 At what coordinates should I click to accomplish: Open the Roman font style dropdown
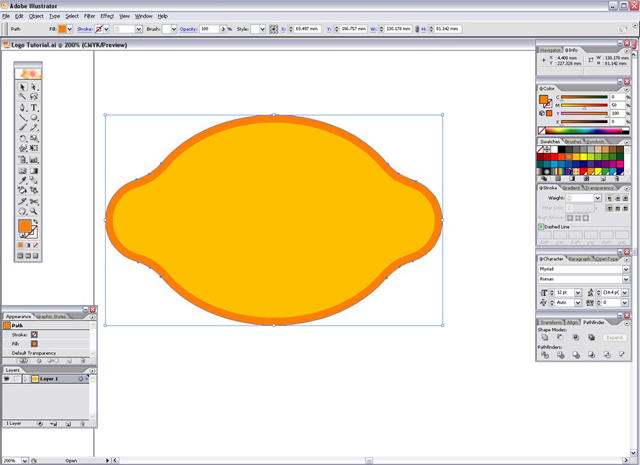click(x=626, y=279)
